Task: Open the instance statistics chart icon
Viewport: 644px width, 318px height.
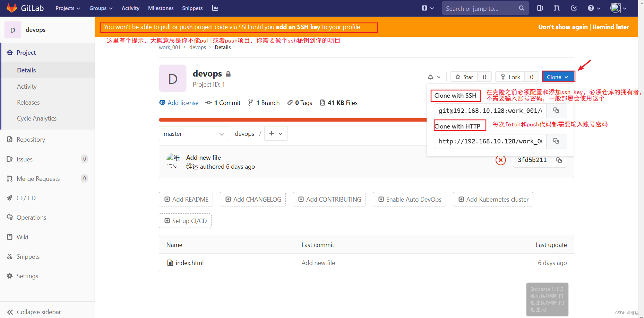Action: [x=215, y=8]
